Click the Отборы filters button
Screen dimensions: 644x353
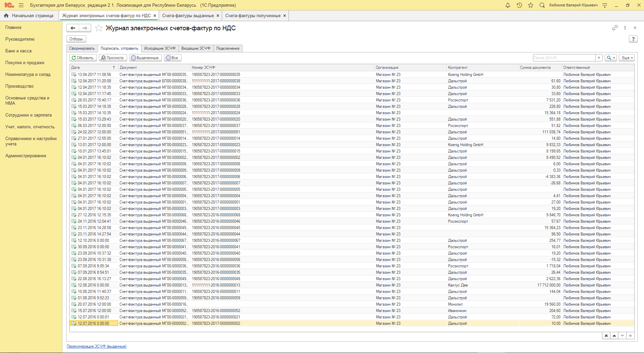[76, 39]
